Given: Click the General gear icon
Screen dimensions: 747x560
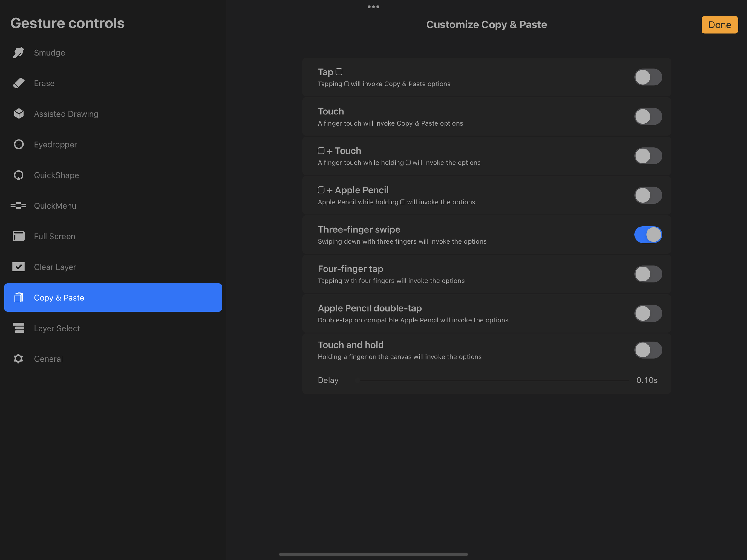Looking at the screenshot, I should click(x=19, y=359).
